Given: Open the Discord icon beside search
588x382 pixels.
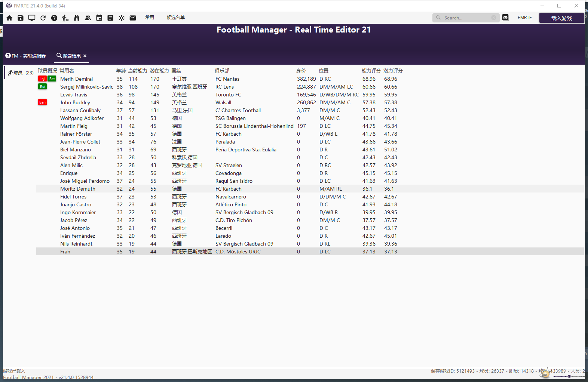Looking at the screenshot, I should [x=505, y=18].
